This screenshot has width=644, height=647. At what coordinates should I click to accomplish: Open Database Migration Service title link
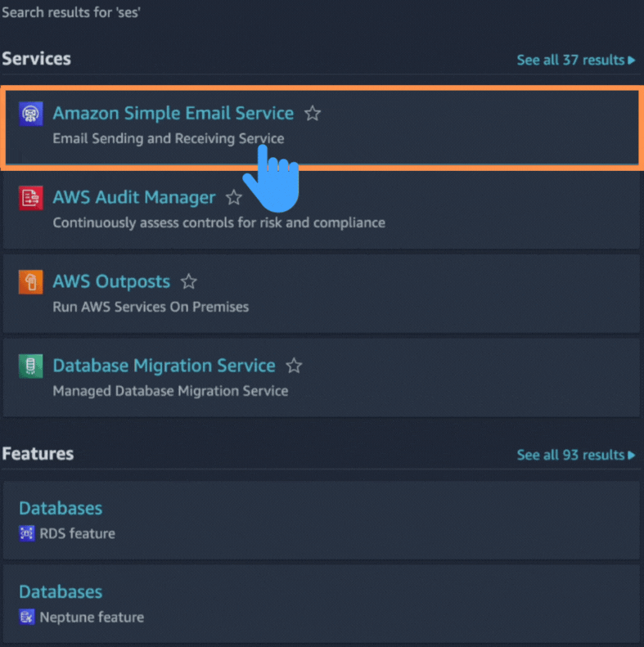point(164,366)
